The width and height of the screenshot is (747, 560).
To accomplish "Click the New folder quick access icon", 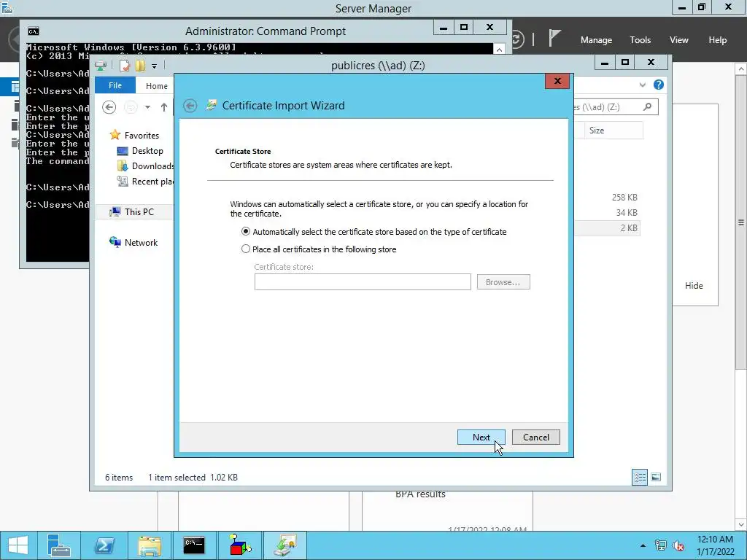I will coord(140,65).
